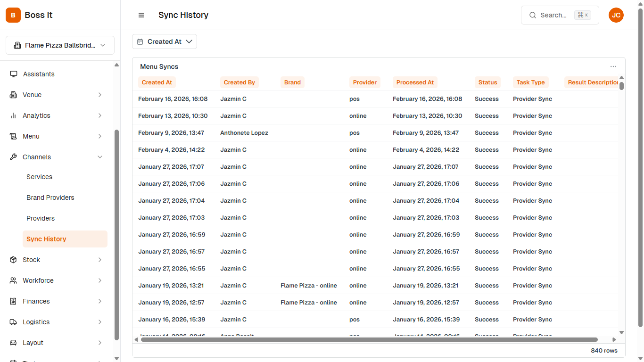644x362 pixels.
Task: Click the Finances dollar icon
Action: pyautogui.click(x=13, y=301)
